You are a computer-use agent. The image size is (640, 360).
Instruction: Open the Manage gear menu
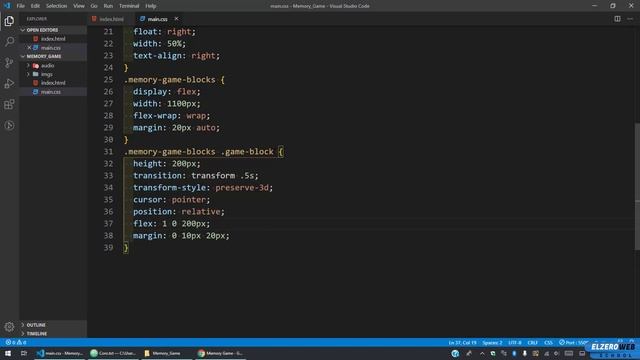click(x=9, y=327)
